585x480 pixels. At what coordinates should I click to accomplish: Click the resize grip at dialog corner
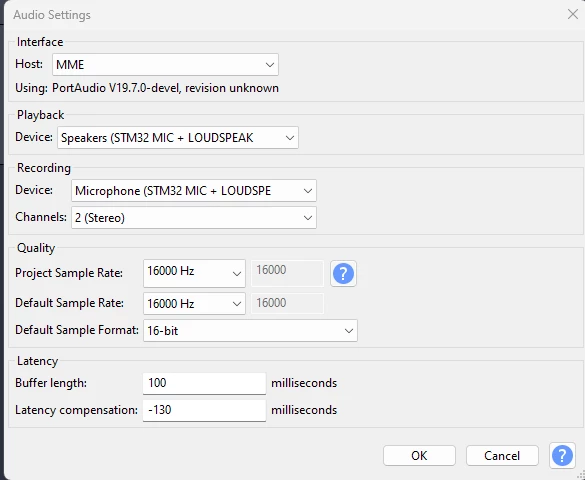[581, 475]
